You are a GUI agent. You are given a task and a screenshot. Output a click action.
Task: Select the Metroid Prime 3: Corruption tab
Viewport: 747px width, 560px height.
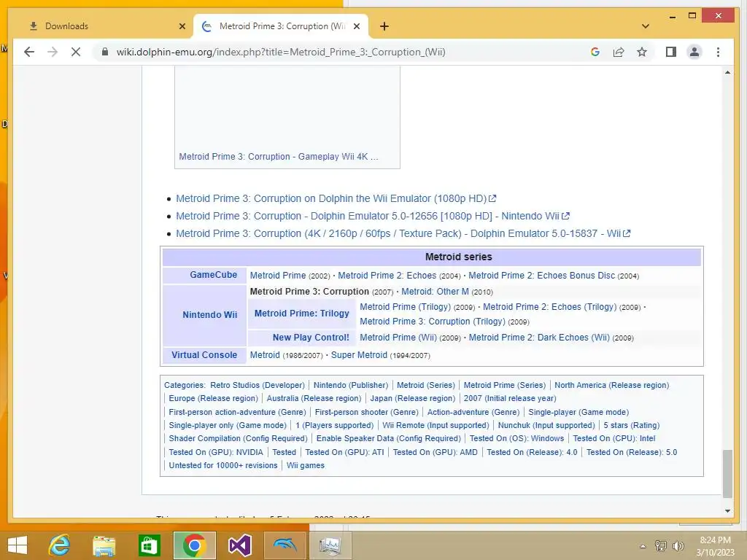coord(281,26)
